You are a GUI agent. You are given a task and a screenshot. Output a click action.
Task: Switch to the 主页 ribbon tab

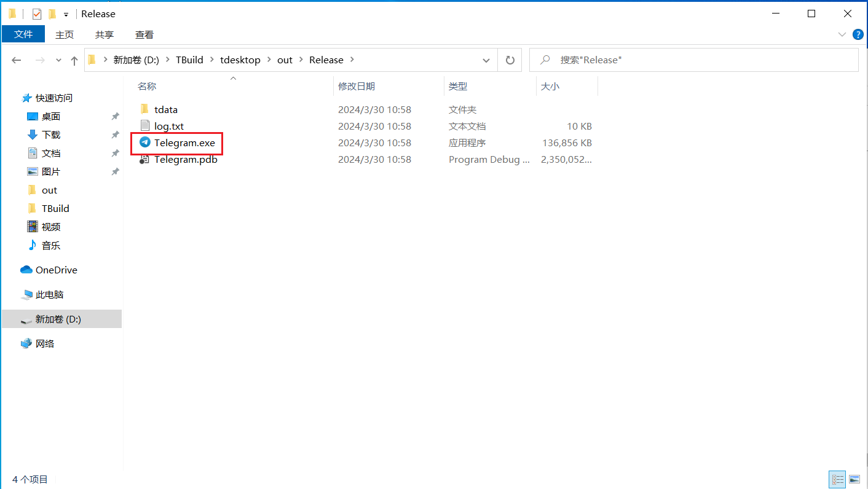coord(65,34)
